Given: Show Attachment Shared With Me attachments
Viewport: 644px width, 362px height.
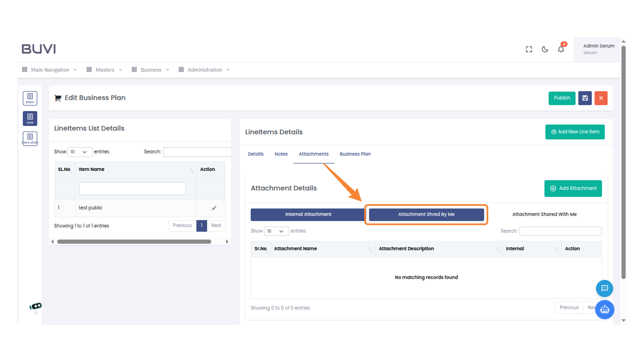Looking at the screenshot, I should click(544, 214).
